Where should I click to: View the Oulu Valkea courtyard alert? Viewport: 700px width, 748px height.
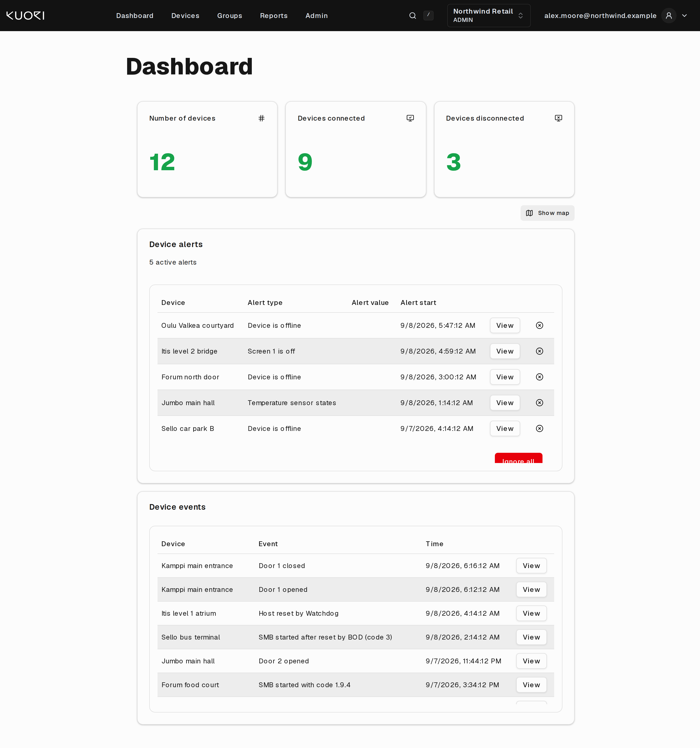click(505, 325)
